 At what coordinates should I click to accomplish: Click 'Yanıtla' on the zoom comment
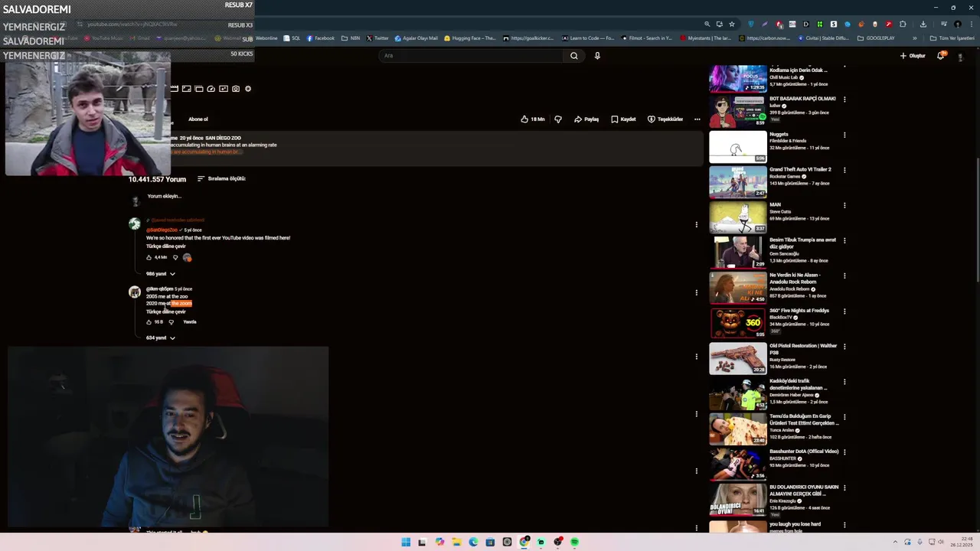190,321
